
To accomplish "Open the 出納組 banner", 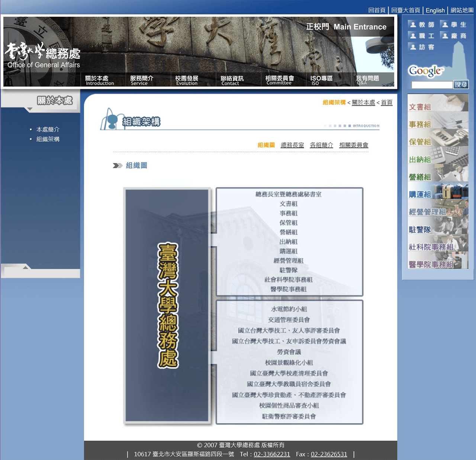I will 438,156.
